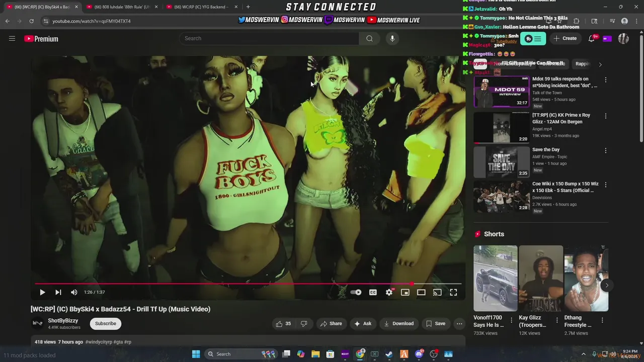Open Chrome three-dot menu
This screenshot has height=362, width=644.
coord(637,21)
